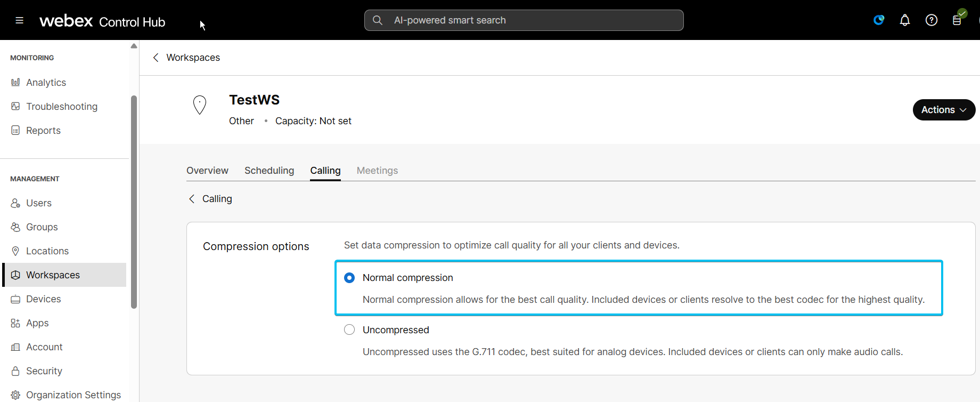Open Analytics from sidebar

(x=46, y=83)
